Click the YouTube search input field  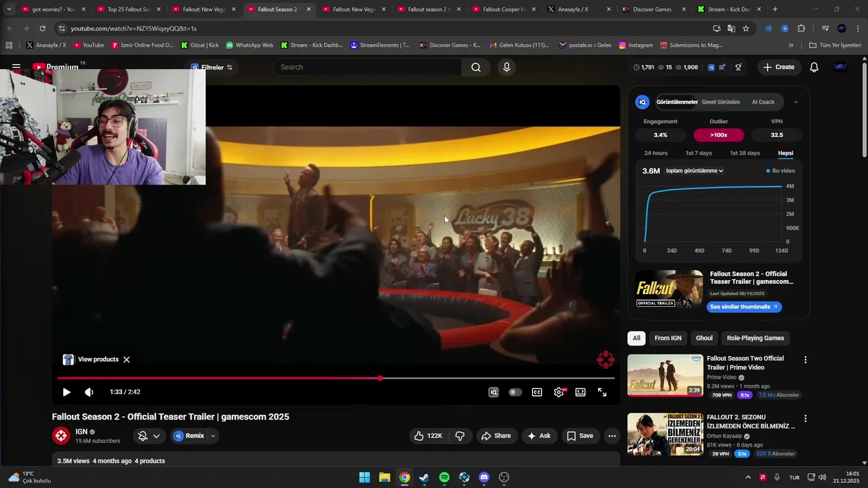(368, 67)
